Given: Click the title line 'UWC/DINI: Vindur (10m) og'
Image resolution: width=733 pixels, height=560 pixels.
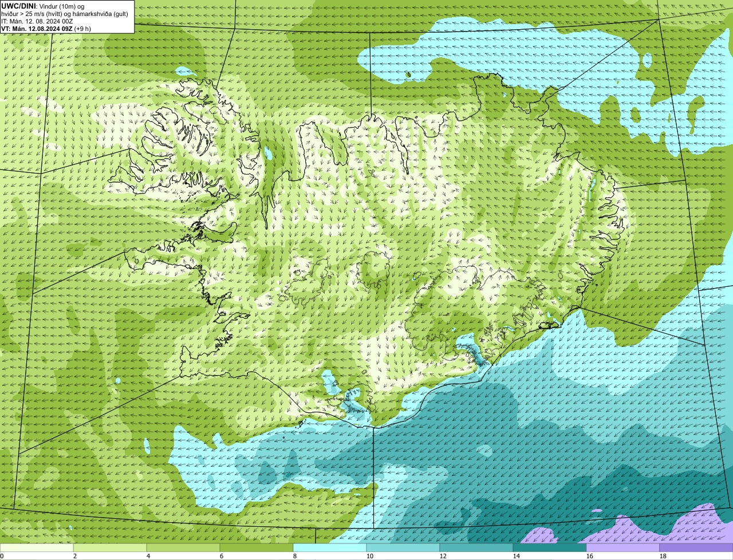Looking at the screenshot, I should (x=43, y=6).
